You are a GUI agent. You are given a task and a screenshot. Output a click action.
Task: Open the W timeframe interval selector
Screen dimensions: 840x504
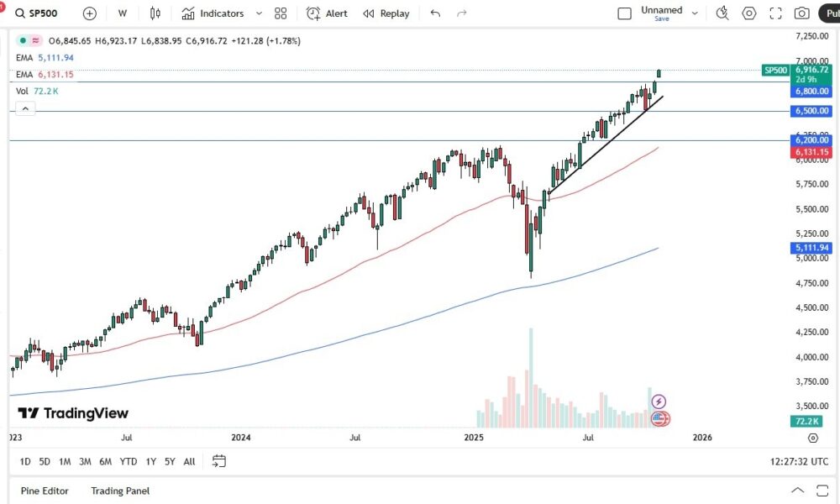pos(123,13)
